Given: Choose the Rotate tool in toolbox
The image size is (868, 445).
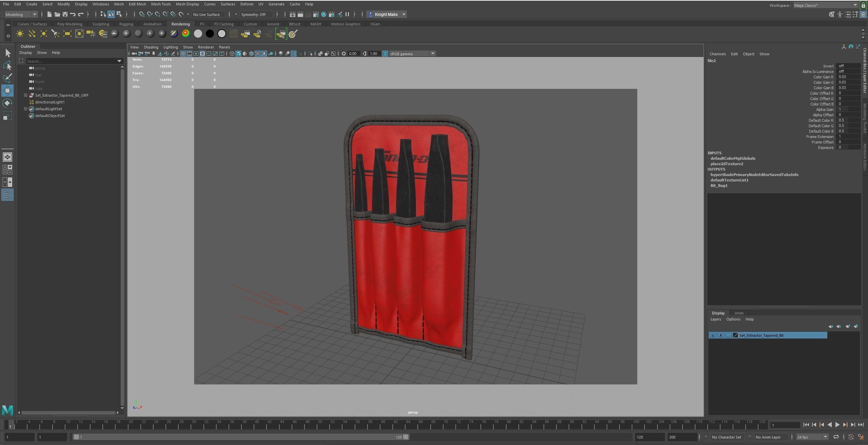Looking at the screenshot, I should click(x=7, y=103).
